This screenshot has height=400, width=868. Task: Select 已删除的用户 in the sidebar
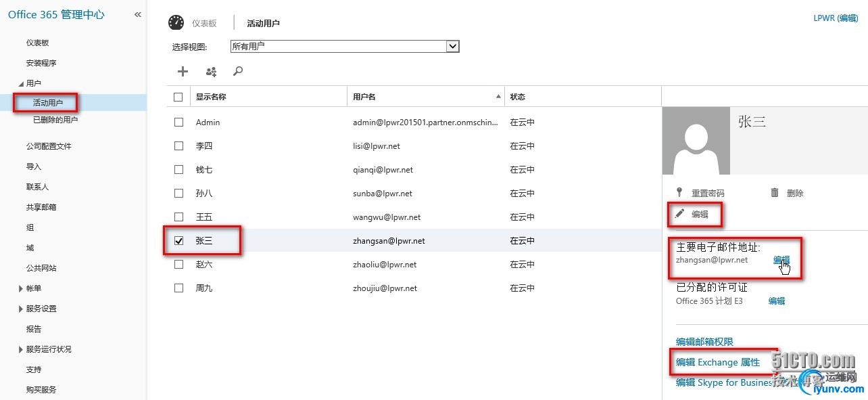point(55,120)
